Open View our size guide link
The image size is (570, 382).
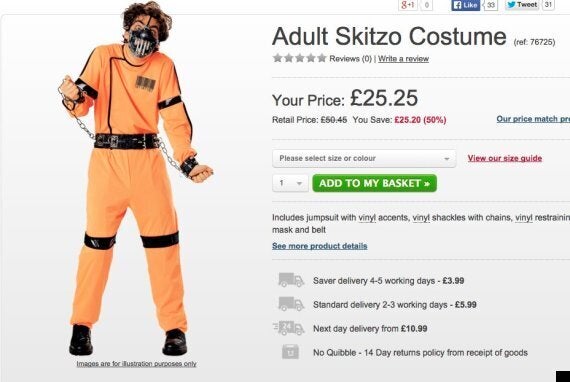[x=505, y=158]
